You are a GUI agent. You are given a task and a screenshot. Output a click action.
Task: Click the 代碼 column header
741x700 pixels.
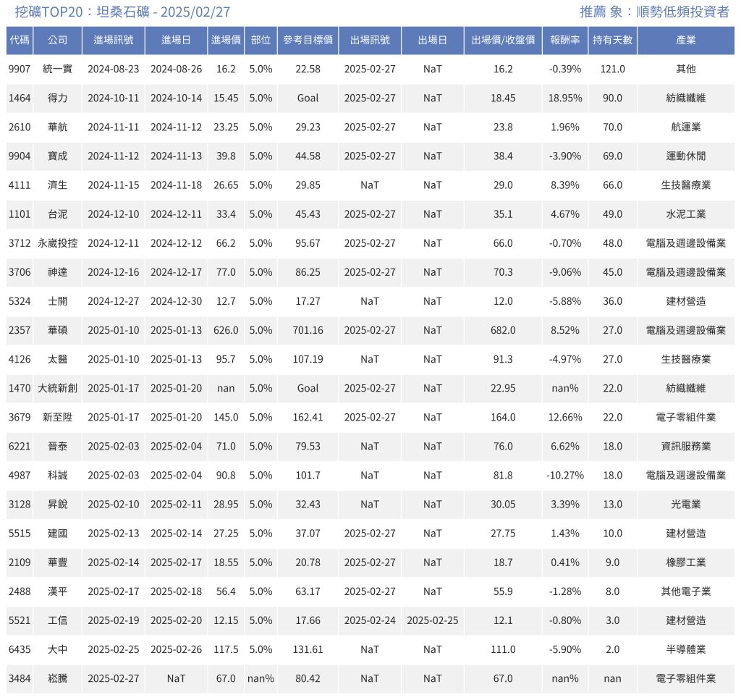[x=20, y=40]
